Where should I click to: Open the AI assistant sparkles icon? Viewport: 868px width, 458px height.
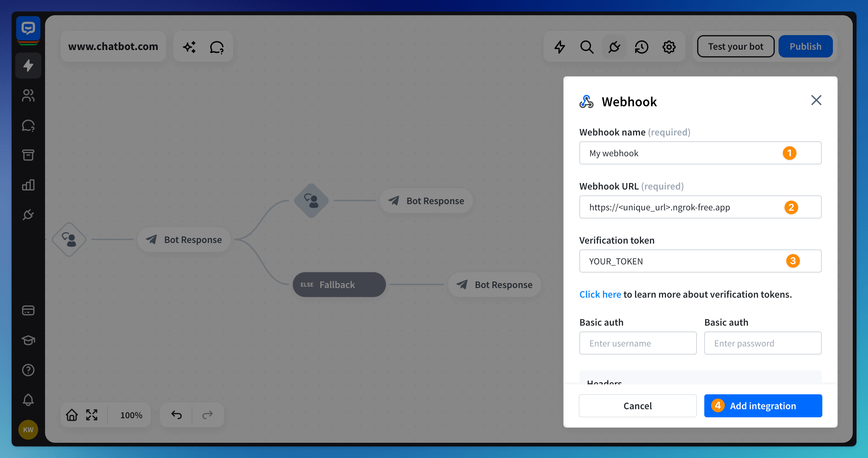[x=190, y=47]
